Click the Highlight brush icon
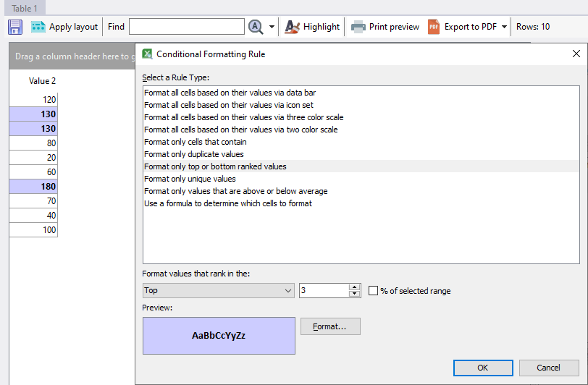This screenshot has width=588, height=385. point(293,27)
